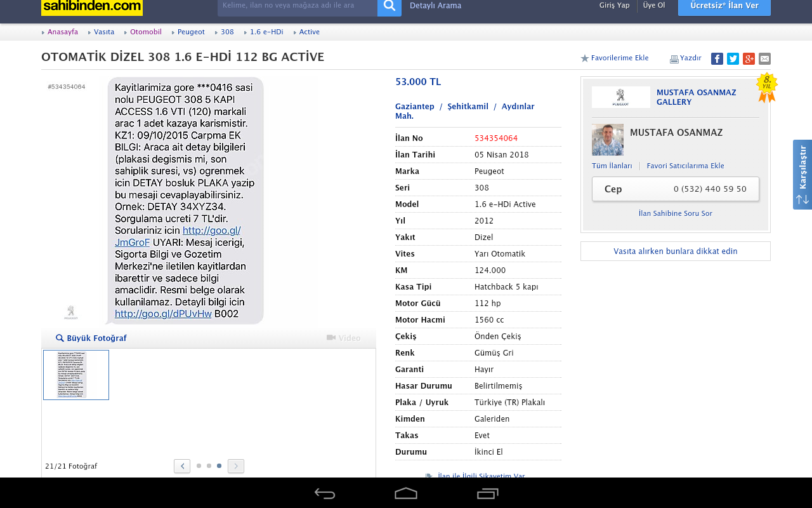Image resolution: width=812 pixels, height=508 pixels.
Task: Select third gallery page dot
Action: 219,466
